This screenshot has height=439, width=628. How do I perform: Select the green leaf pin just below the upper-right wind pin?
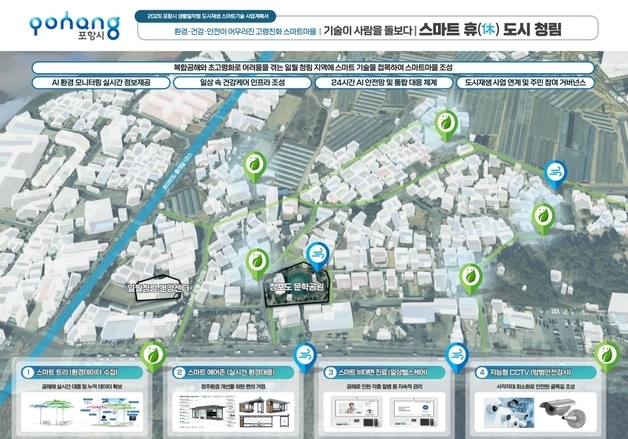coord(543,218)
